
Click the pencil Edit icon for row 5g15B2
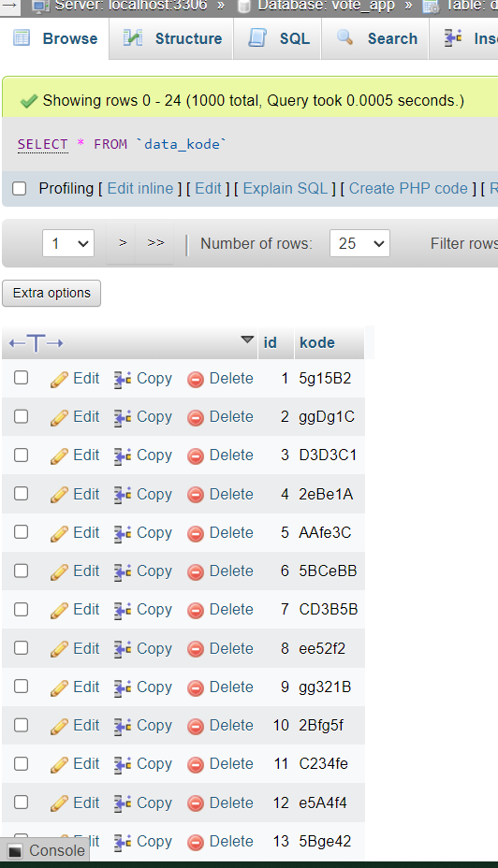click(59, 379)
